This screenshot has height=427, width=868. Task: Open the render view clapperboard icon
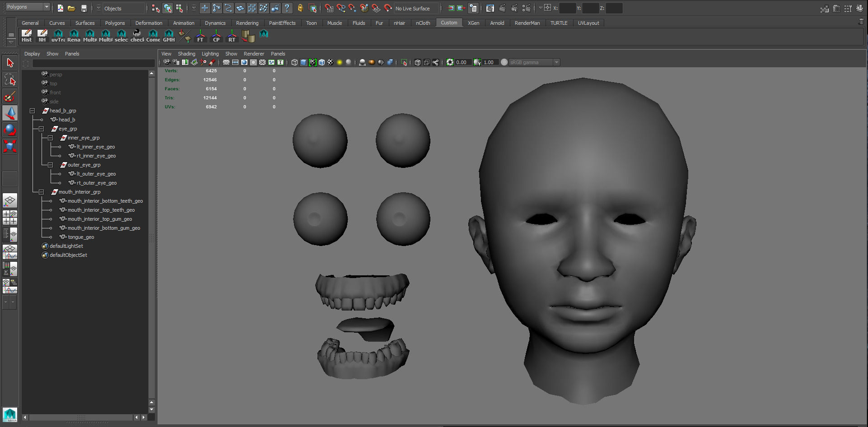coord(490,8)
